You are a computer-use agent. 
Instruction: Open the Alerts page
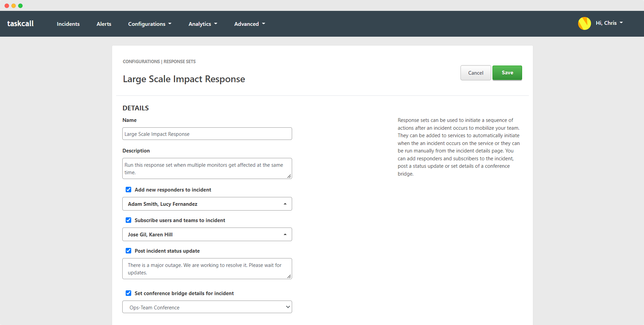tap(104, 24)
